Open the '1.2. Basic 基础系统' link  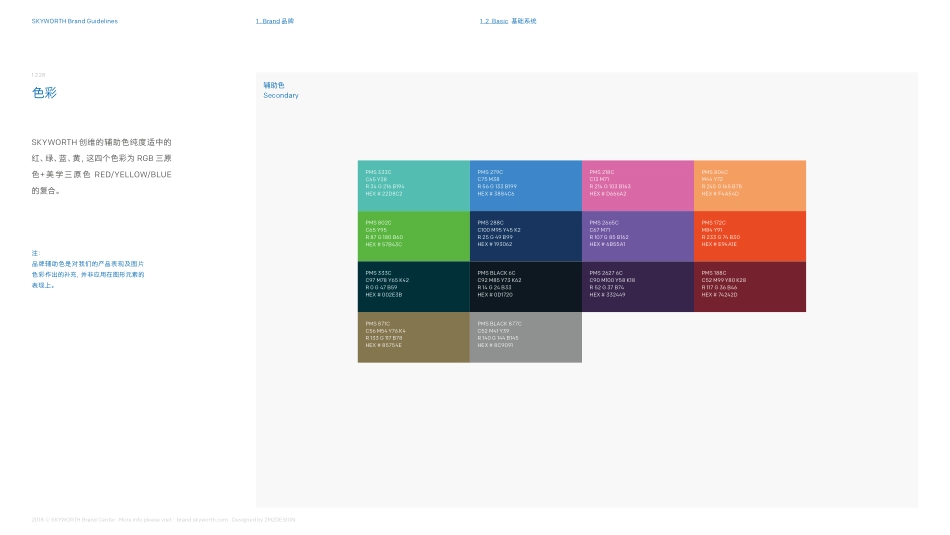(508, 21)
